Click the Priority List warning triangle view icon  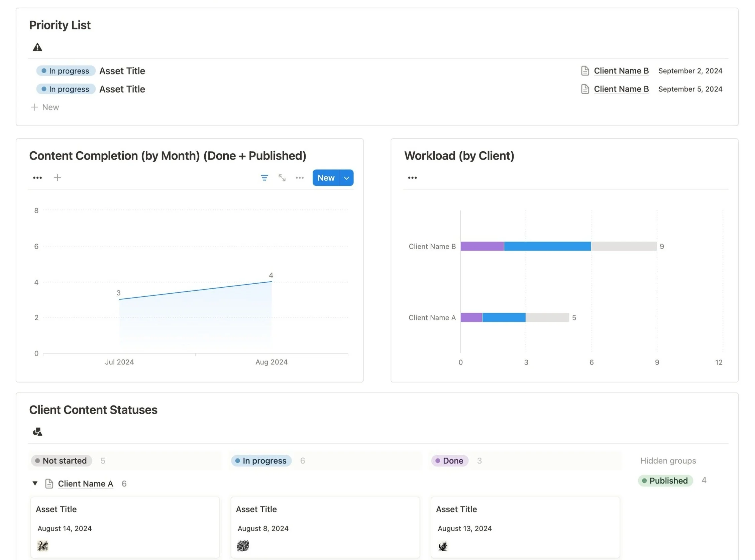(x=37, y=47)
